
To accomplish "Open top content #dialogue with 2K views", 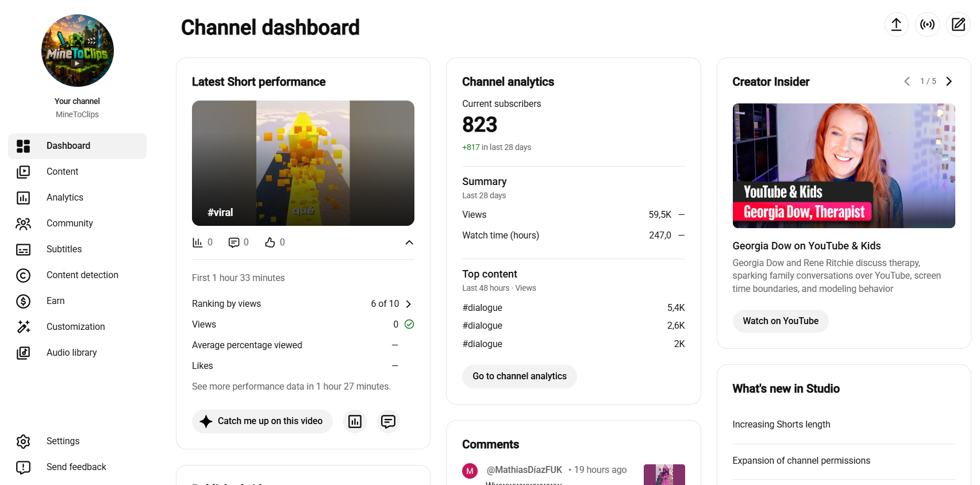I will (x=574, y=344).
